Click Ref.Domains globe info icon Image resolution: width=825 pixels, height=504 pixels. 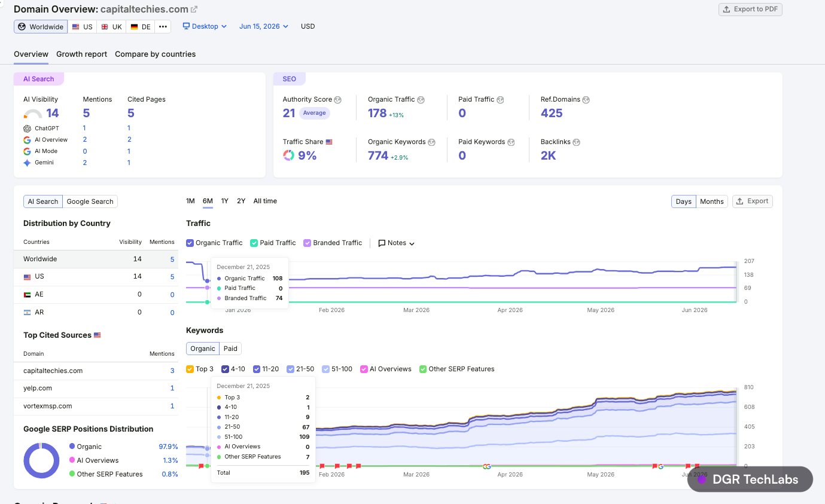click(586, 100)
